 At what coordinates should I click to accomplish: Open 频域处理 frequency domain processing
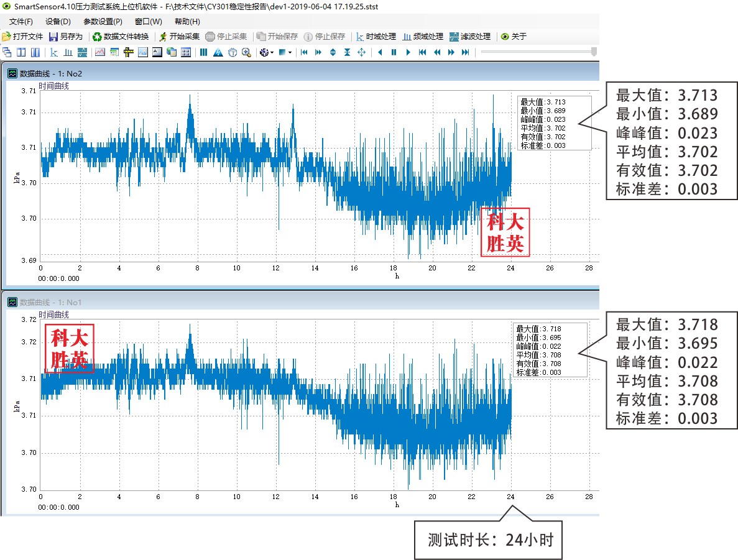coord(423,37)
